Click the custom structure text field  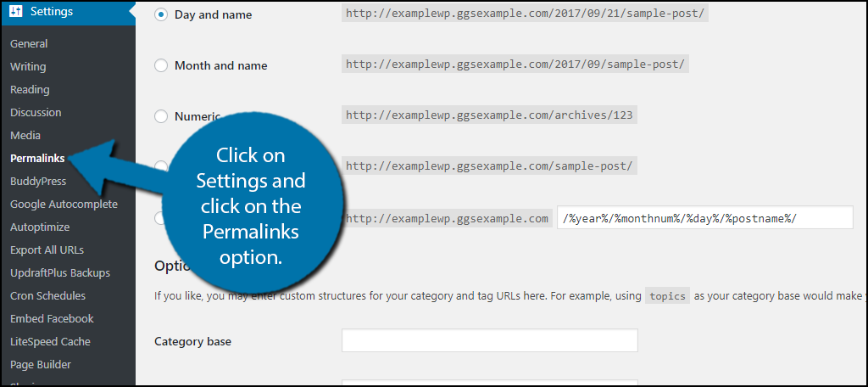tap(704, 218)
